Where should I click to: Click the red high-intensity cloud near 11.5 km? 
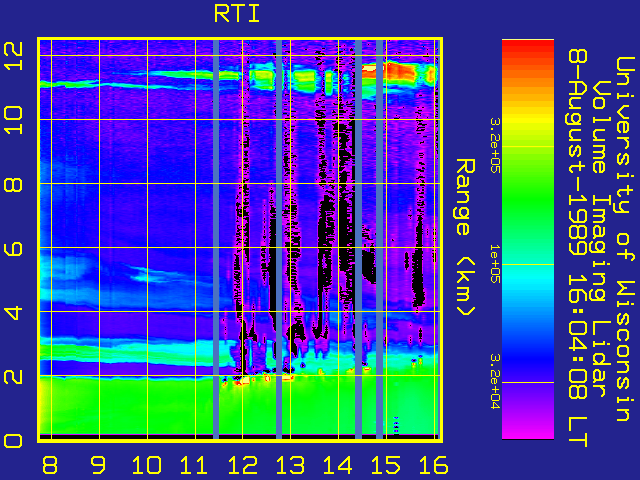pyautogui.click(x=399, y=71)
